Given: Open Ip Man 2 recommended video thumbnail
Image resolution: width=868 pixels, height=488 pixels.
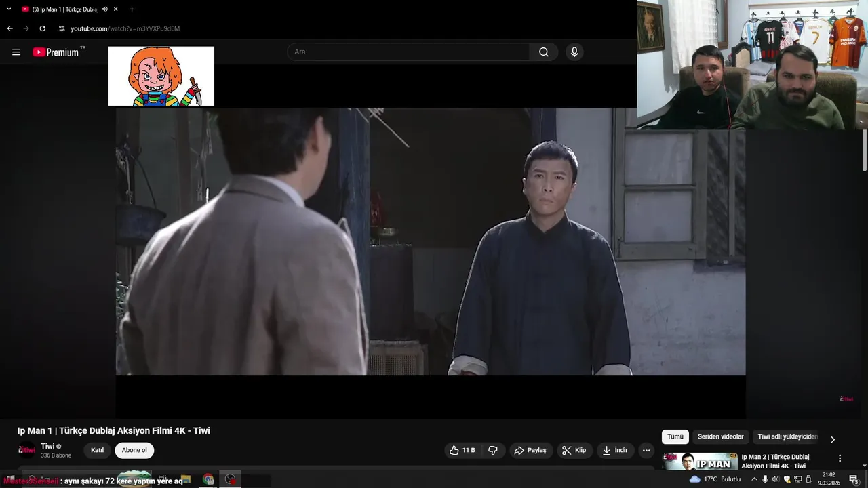Looking at the screenshot, I should point(700,461).
